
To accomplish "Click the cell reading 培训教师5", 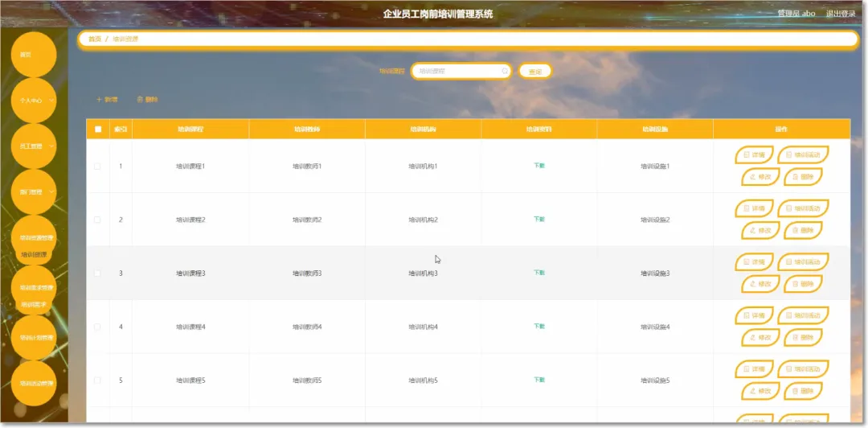I will click(307, 381).
